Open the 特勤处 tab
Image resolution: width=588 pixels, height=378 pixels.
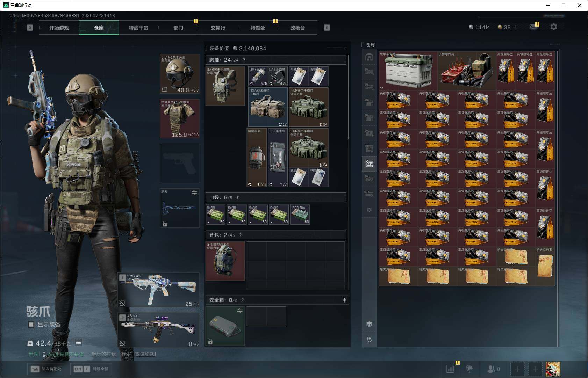pos(258,28)
